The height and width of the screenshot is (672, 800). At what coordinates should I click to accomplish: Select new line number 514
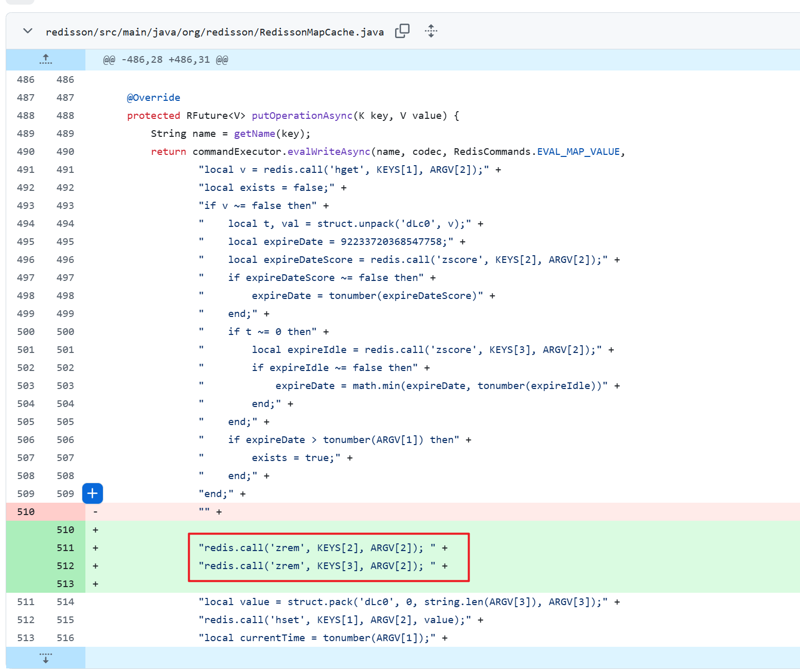point(65,602)
